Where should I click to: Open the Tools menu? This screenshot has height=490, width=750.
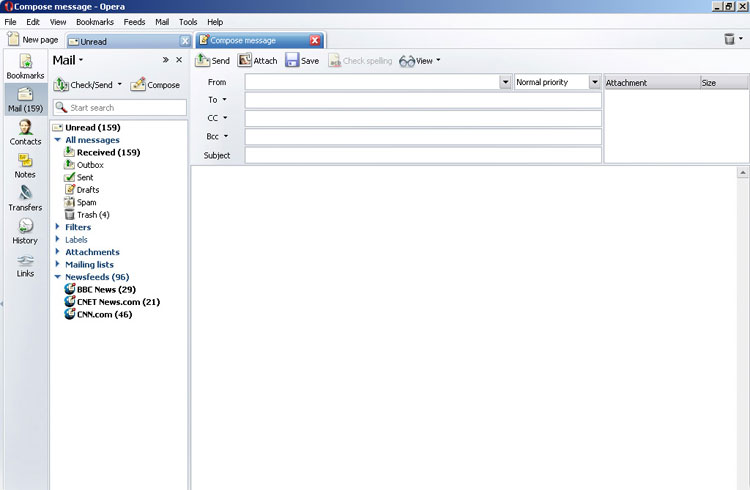(x=188, y=22)
